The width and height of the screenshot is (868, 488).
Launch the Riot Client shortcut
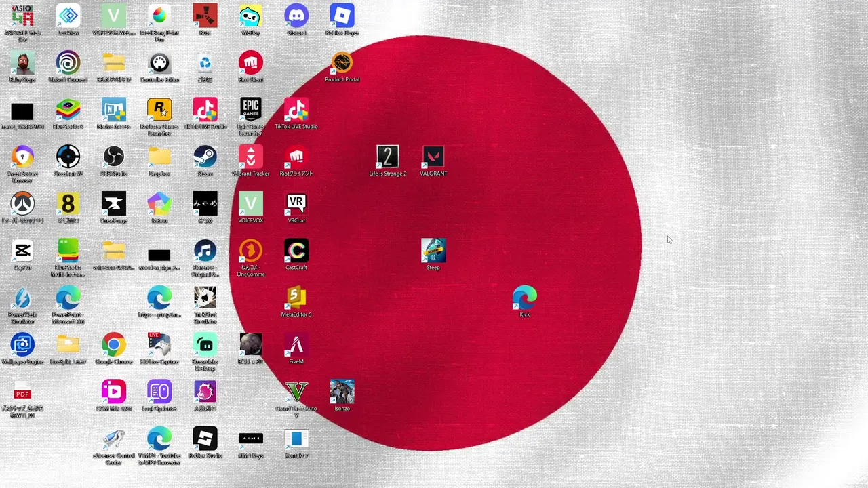coord(251,63)
